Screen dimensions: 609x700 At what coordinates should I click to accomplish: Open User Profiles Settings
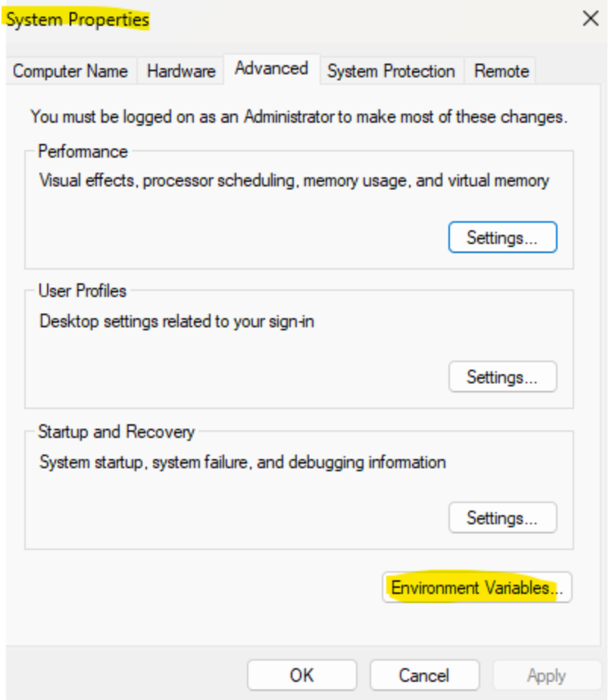[502, 377]
